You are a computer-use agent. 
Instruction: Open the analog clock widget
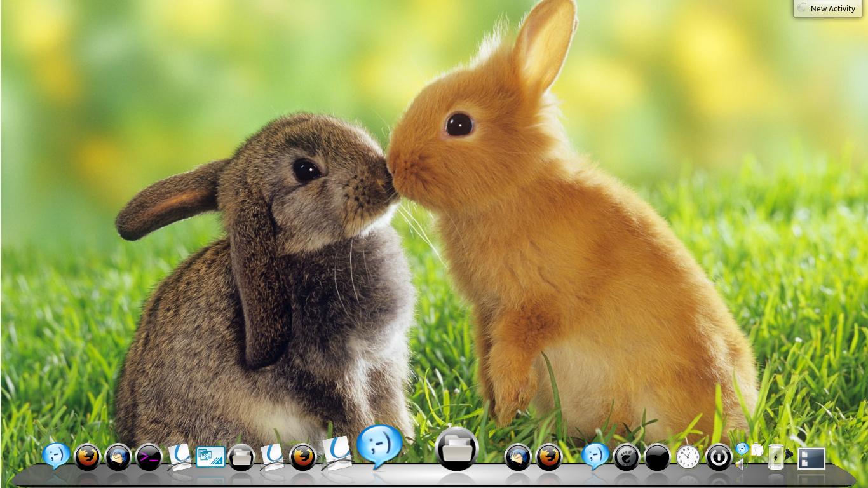[688, 457]
